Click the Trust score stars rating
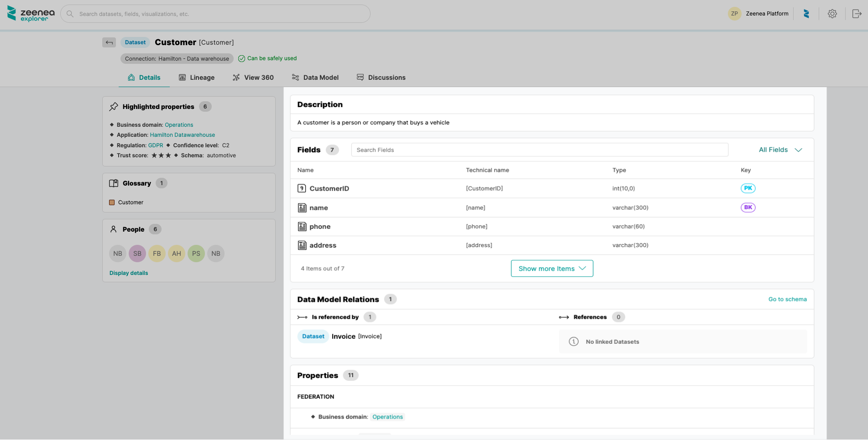Screen dimensions: 868x440 (x=161, y=155)
